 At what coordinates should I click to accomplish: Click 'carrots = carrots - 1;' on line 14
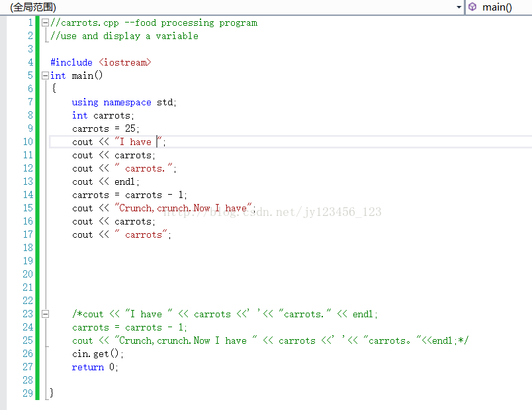click(129, 195)
